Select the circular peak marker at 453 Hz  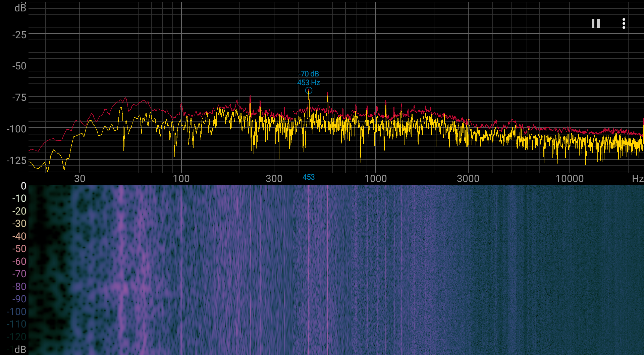pos(309,91)
